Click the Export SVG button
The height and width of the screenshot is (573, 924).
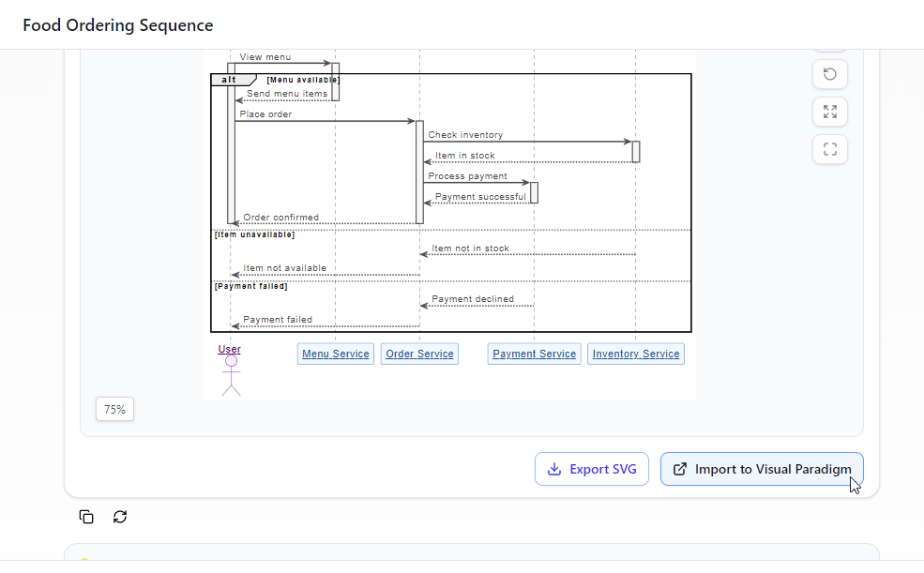[x=592, y=469]
